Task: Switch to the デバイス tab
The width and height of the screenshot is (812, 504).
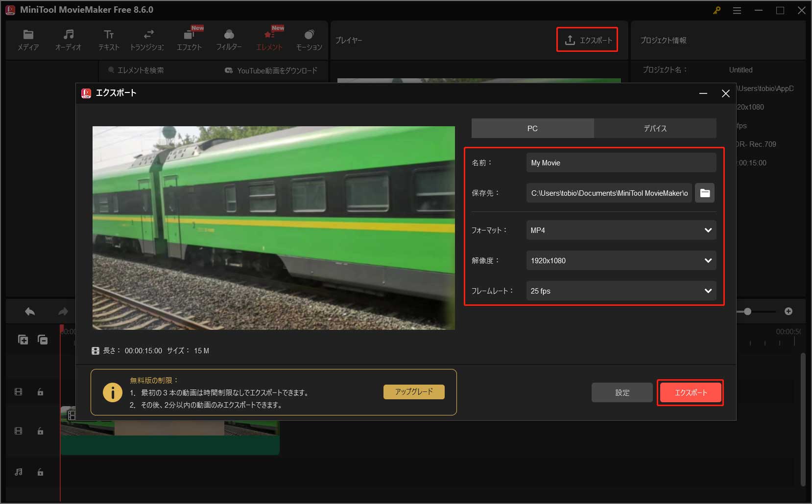Action: click(655, 128)
